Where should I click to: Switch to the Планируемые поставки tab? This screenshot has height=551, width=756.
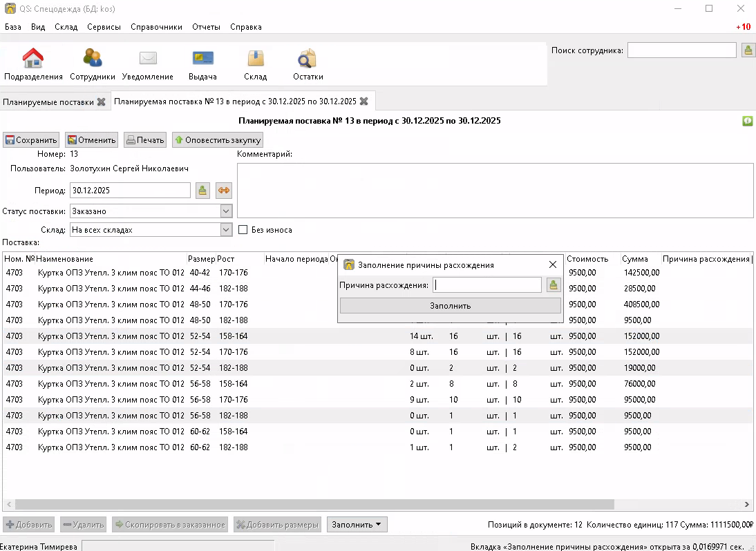48,101
